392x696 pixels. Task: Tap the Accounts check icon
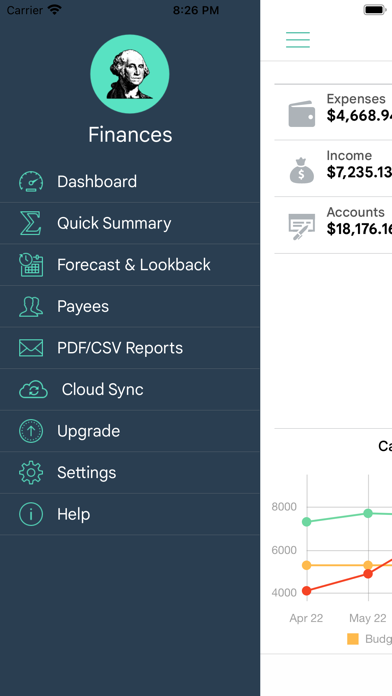[302, 226]
